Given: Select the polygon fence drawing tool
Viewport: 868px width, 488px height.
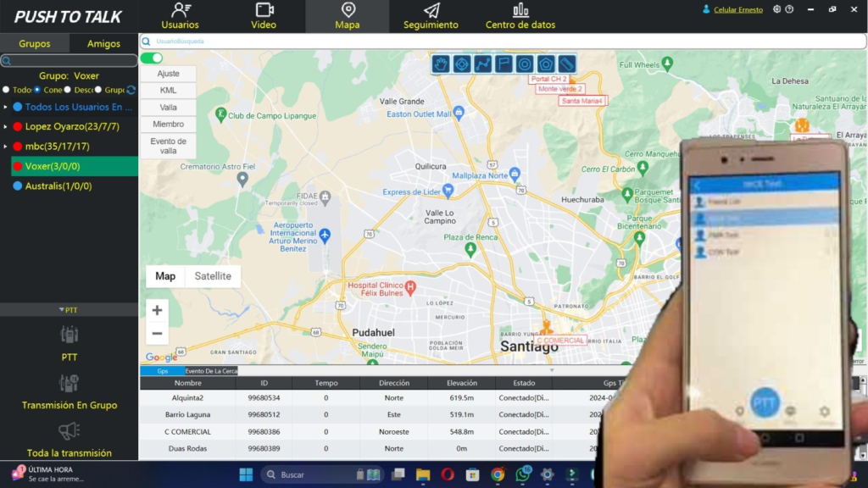Looking at the screenshot, I should [546, 64].
